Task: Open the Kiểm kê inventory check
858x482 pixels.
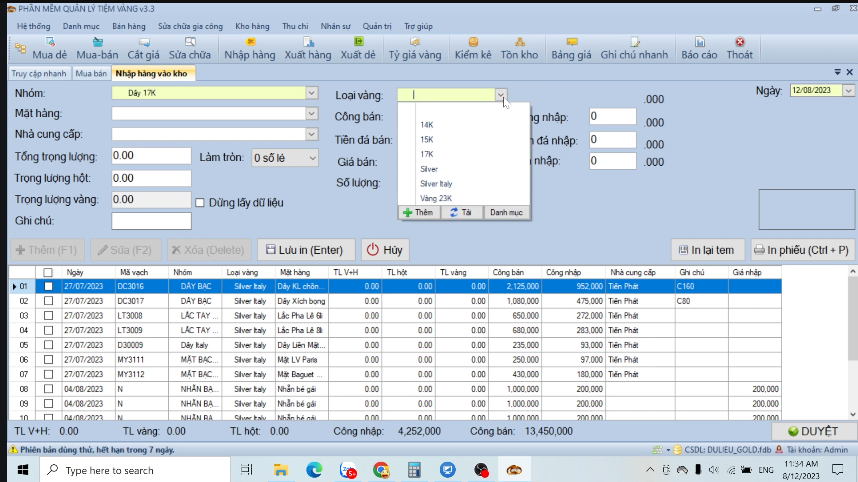Action: (x=473, y=48)
